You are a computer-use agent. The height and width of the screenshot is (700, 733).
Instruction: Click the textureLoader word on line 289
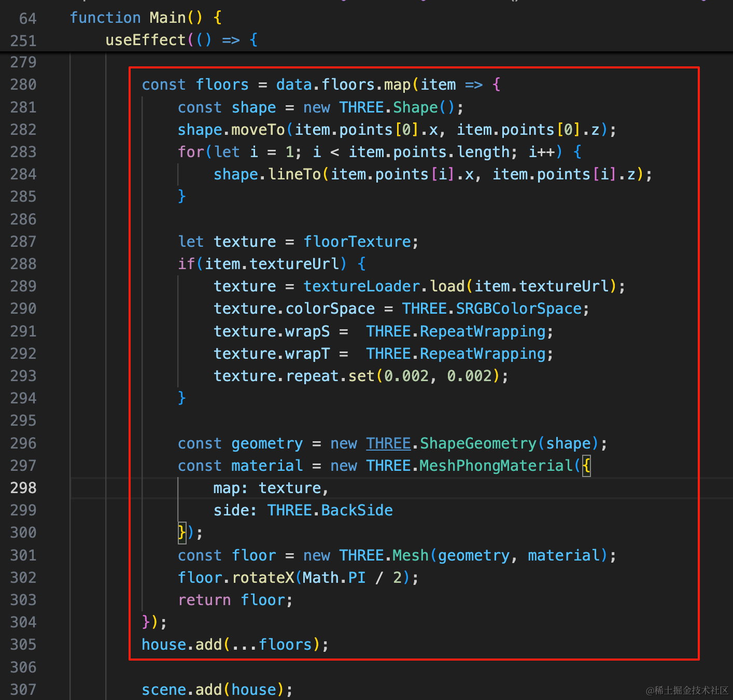[x=362, y=286]
